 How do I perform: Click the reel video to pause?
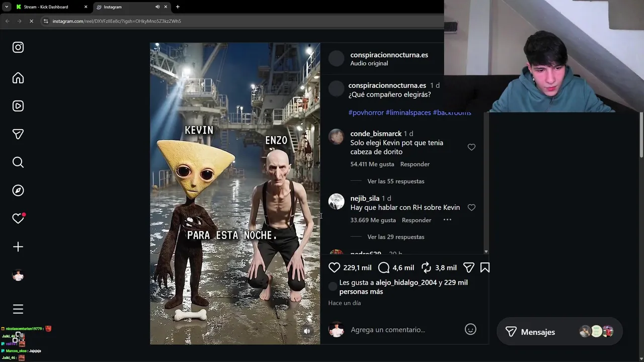tap(235, 194)
